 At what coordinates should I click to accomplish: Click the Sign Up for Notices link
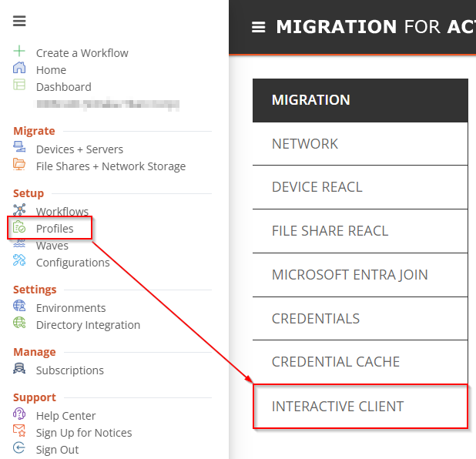click(x=83, y=433)
